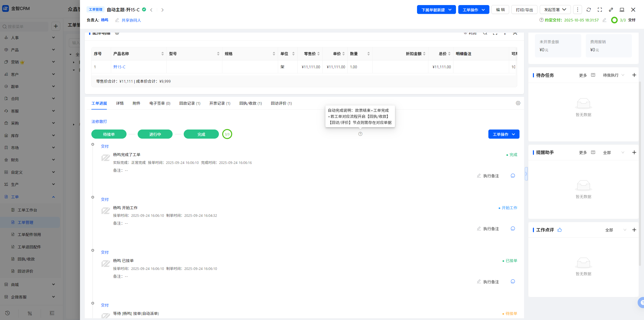Copy link using the chain icon
The image size is (644, 320).
(x=611, y=10)
